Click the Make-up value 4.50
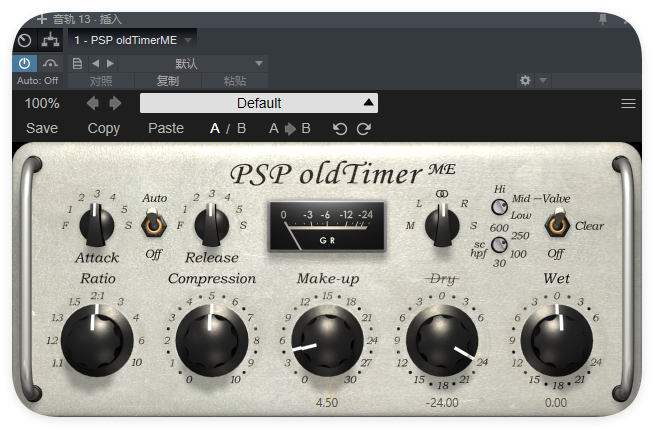Image resolution: width=654 pixels, height=429 pixels. click(327, 402)
